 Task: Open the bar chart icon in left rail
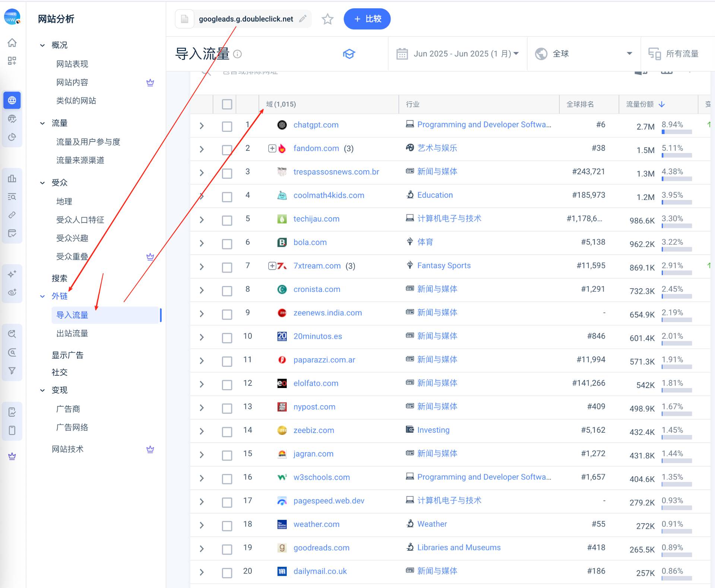point(12,178)
